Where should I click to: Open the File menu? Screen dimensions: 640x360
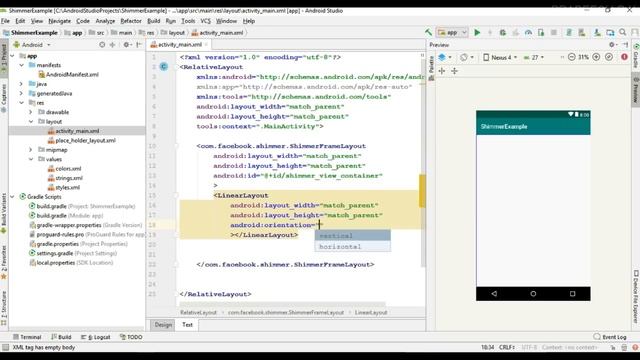[5, 21]
